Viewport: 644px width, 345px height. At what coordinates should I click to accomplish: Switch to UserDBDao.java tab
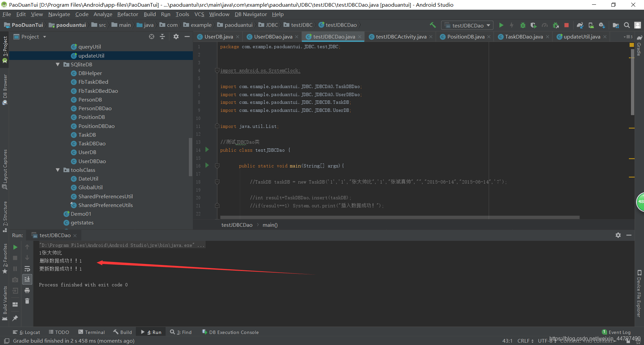(x=273, y=37)
